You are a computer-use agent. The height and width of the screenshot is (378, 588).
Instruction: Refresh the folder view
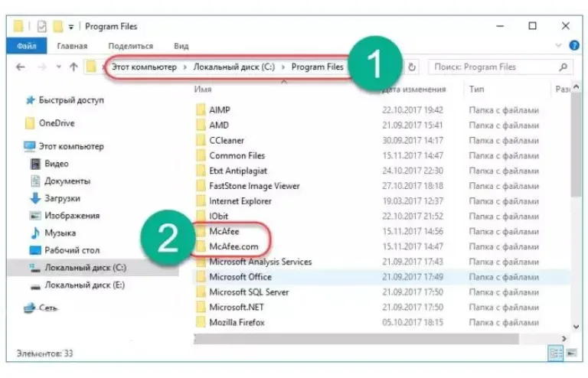coord(412,67)
